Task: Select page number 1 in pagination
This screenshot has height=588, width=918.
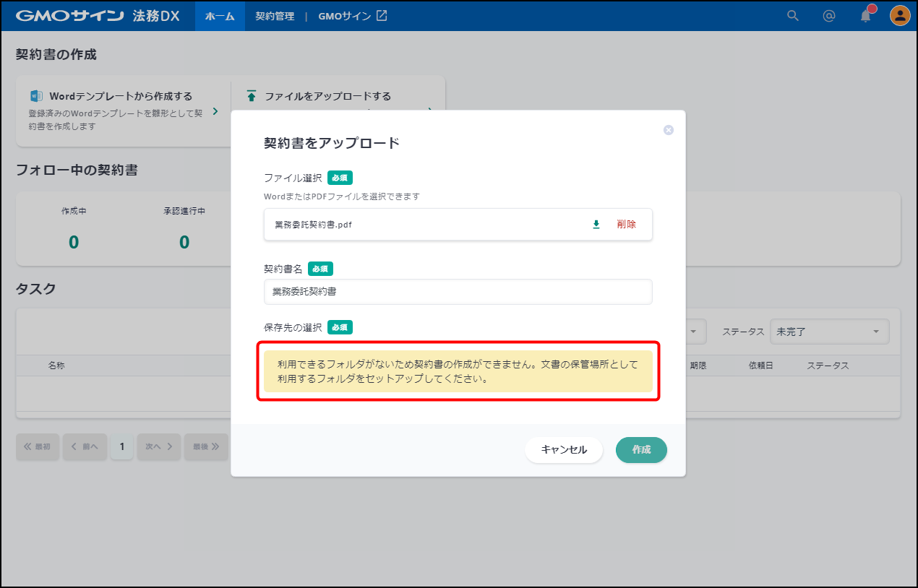Action: [121, 446]
